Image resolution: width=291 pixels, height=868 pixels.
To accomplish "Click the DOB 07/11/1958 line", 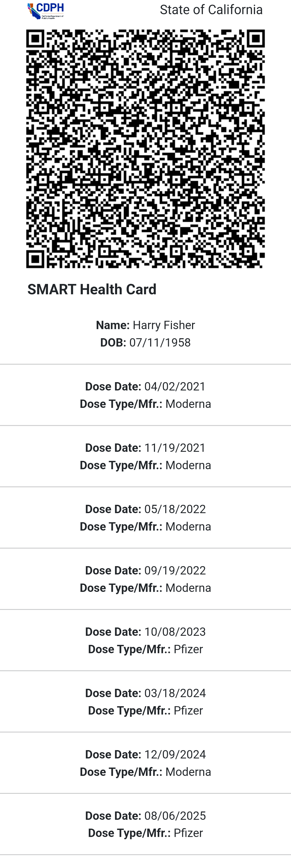I will pos(145,343).
